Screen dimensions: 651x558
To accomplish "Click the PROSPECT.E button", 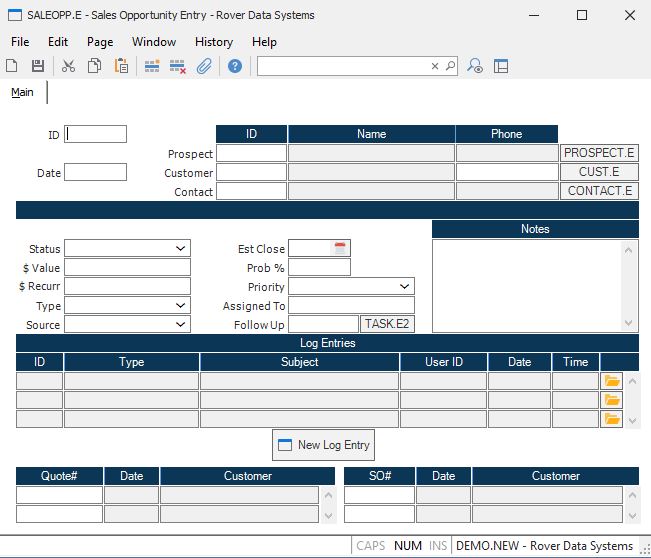I will point(599,154).
